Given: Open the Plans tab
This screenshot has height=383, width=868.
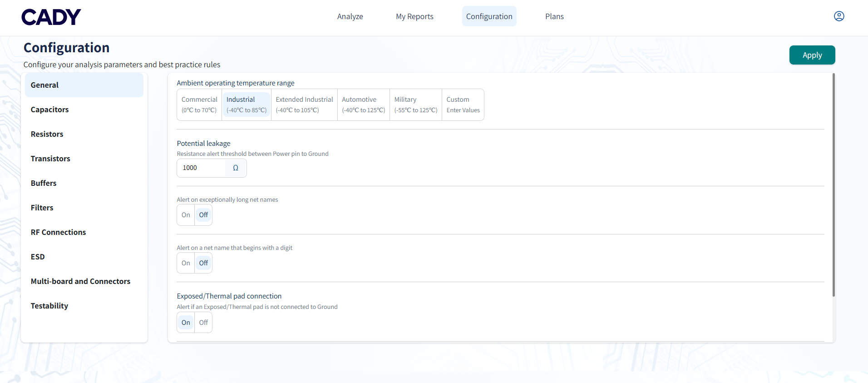Looking at the screenshot, I should tap(554, 16).
